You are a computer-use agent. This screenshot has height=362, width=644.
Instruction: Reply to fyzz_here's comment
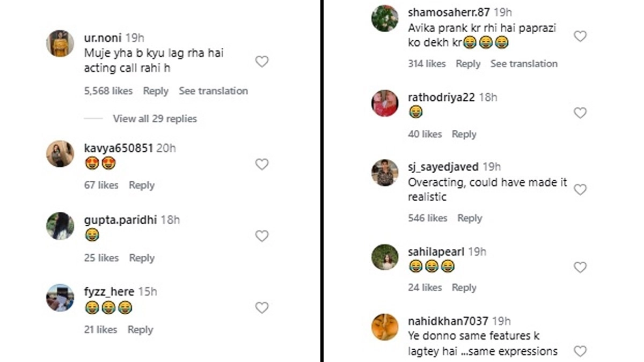[x=141, y=330]
